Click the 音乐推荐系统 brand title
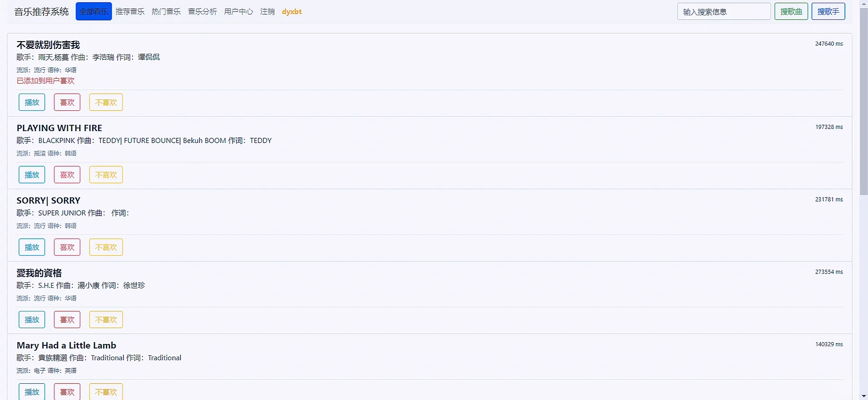The width and height of the screenshot is (868, 400). click(42, 12)
